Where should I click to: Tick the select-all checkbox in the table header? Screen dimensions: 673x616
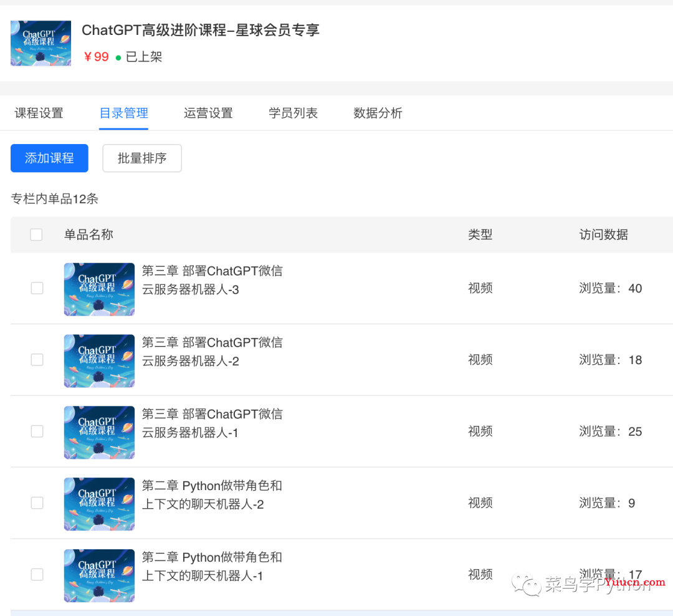click(x=37, y=234)
